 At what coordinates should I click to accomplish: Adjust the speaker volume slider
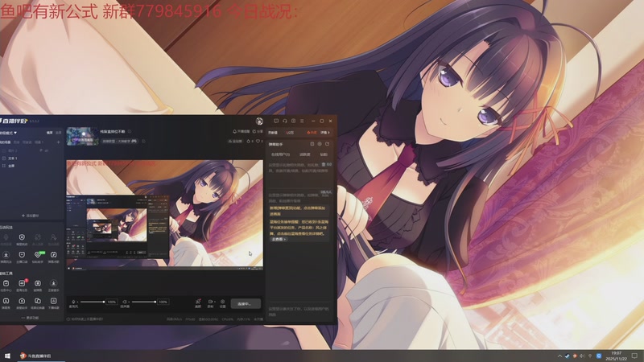[144, 302]
